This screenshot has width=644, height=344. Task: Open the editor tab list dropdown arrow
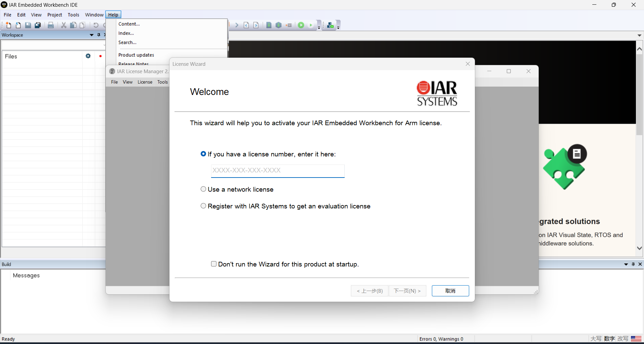pos(640,35)
